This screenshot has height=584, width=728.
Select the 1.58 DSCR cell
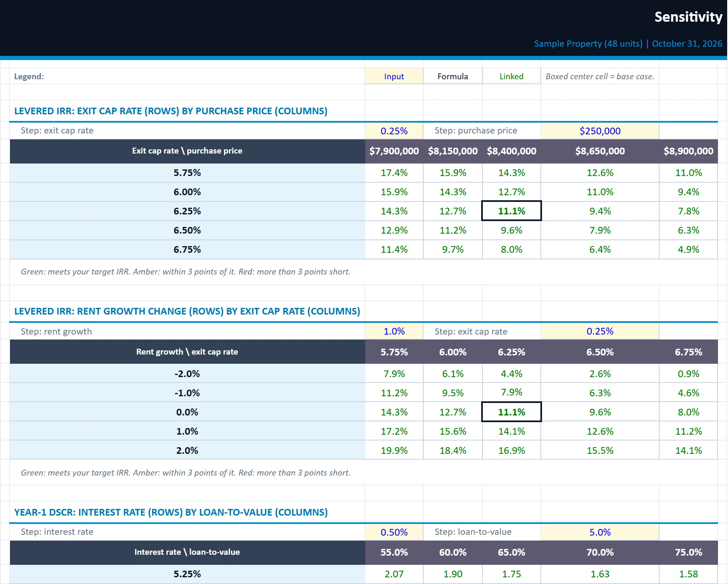click(688, 574)
